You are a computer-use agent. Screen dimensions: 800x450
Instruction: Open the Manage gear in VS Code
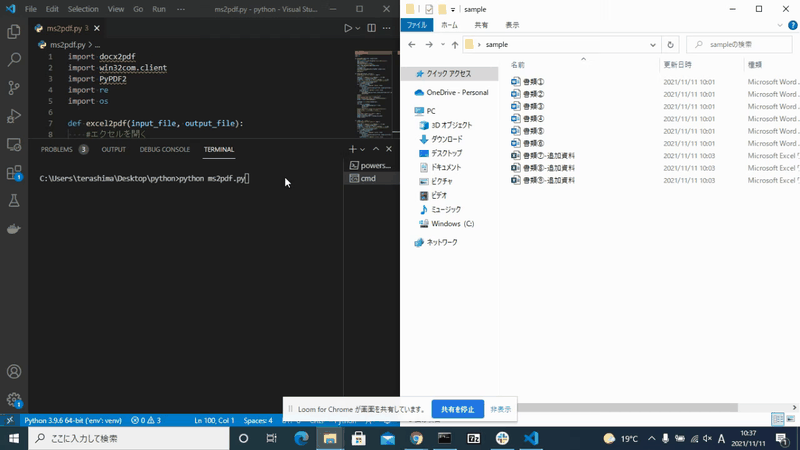point(14,399)
